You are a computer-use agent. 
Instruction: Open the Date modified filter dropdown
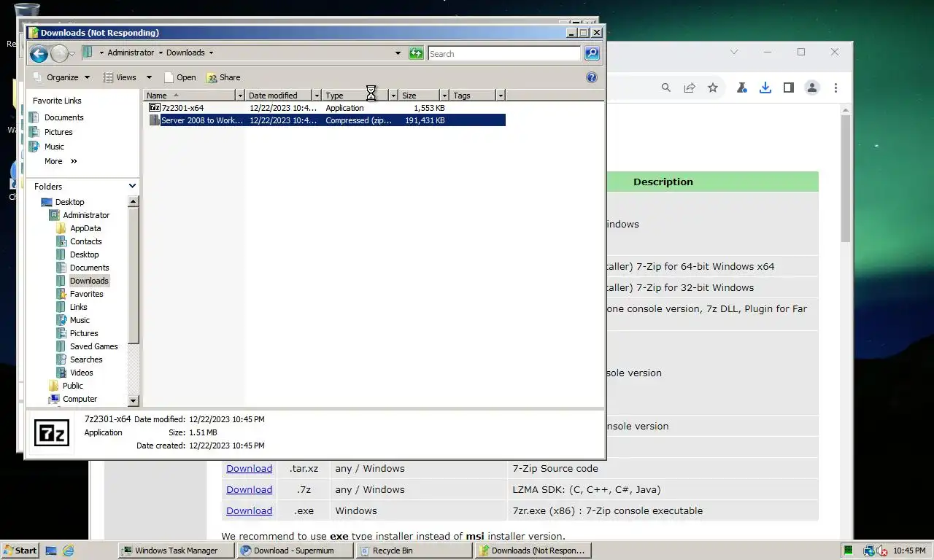coord(317,96)
